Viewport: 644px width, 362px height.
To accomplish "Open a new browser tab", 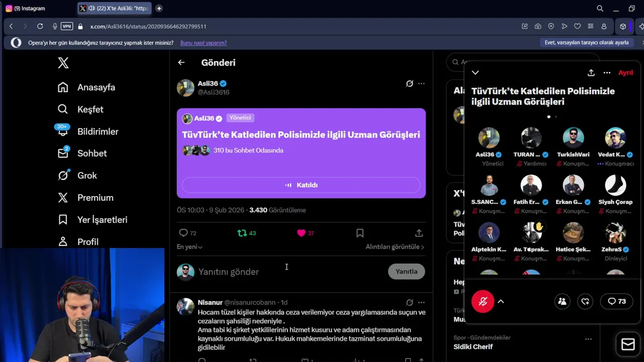I will (159, 8).
